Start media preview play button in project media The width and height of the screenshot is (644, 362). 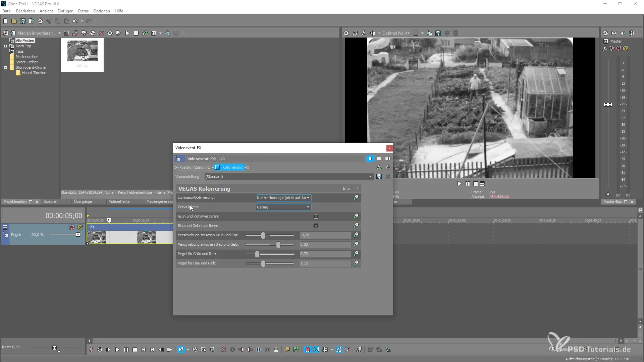tap(127, 33)
